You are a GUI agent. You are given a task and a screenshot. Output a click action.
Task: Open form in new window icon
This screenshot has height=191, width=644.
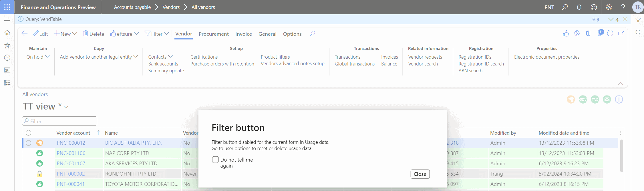pos(621,33)
